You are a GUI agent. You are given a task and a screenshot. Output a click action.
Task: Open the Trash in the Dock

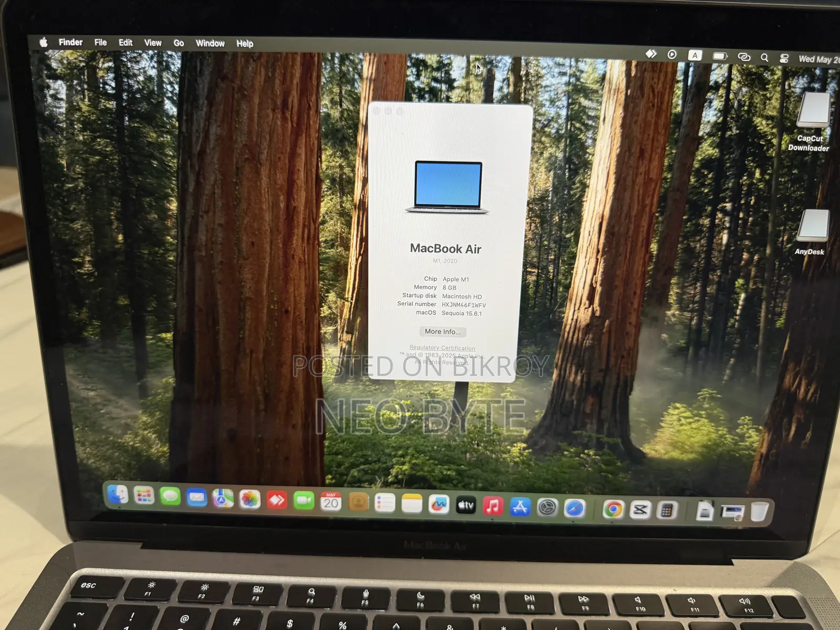(759, 511)
